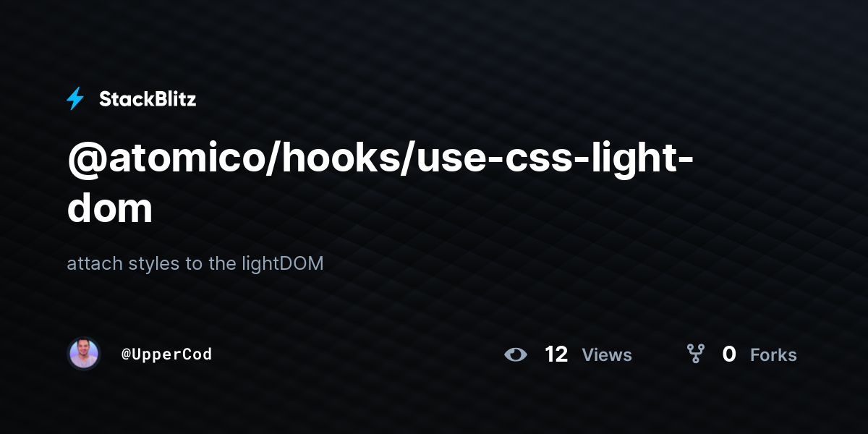The height and width of the screenshot is (434, 868).
Task: Click the StackBlitz lightning bolt logo
Action: tap(75, 99)
